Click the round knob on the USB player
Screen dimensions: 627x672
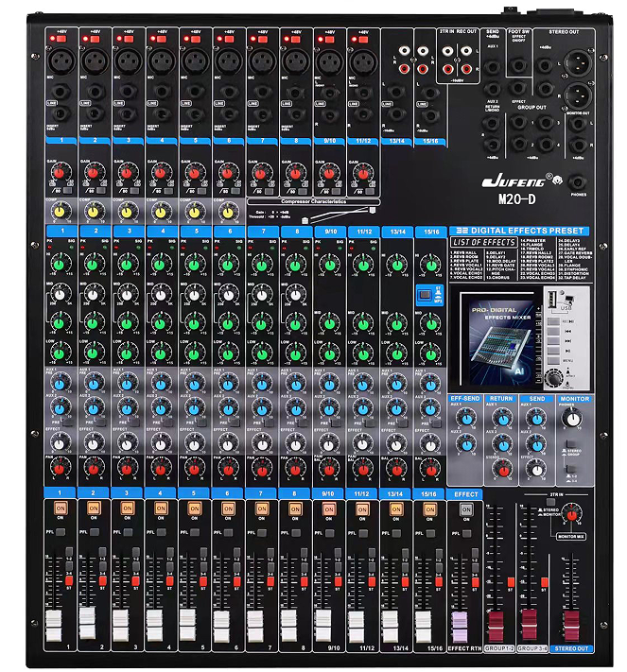pyautogui.click(x=553, y=378)
